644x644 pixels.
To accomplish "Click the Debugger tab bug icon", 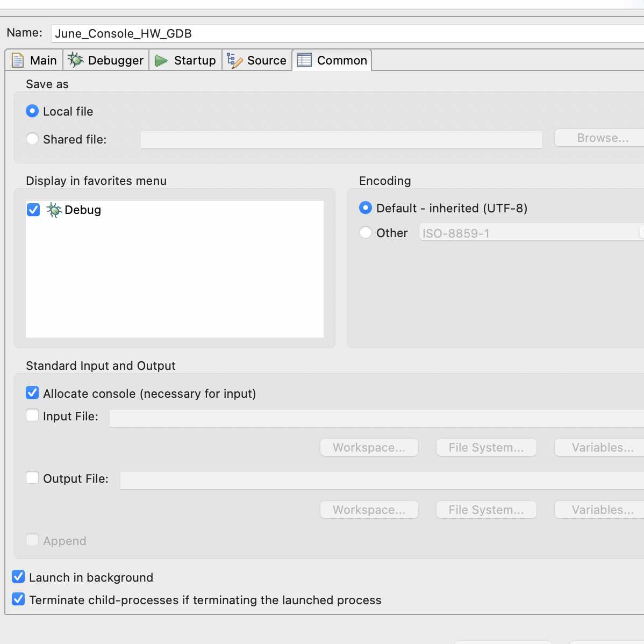I will [x=76, y=60].
